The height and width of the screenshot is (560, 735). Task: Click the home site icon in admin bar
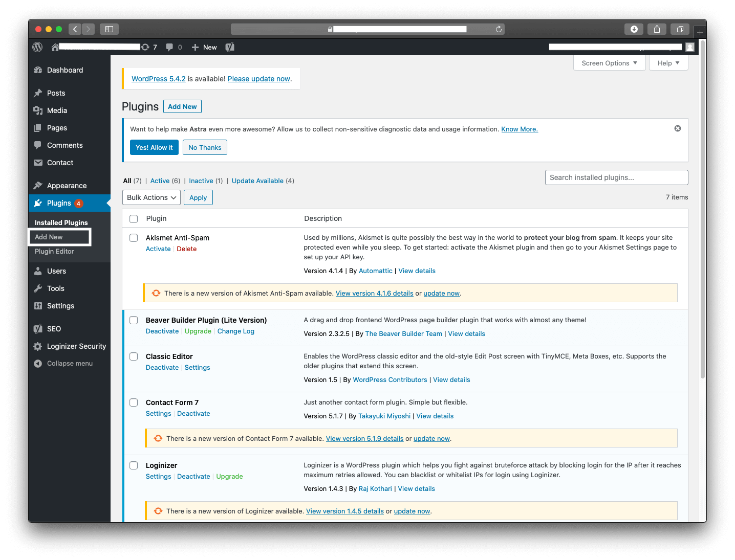(55, 47)
